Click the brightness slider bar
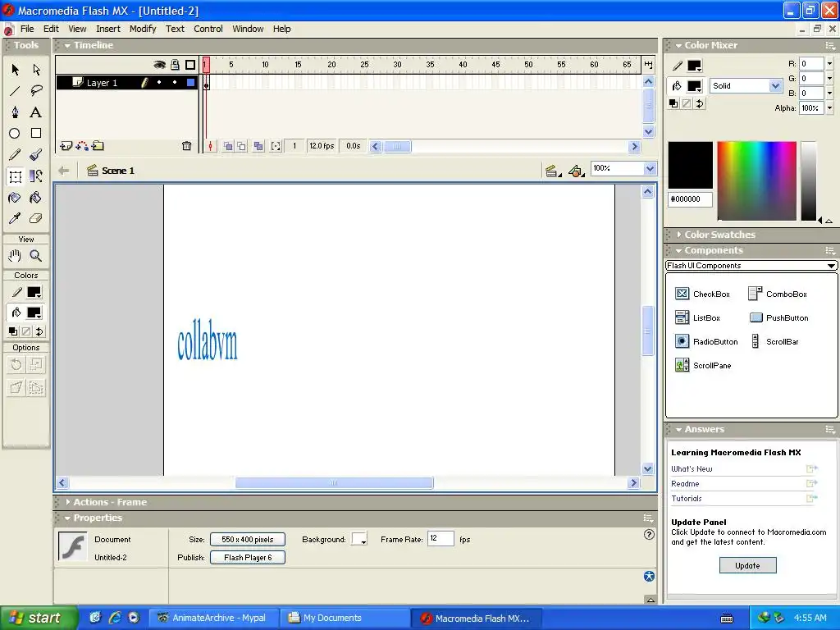840x630 pixels. pos(808,181)
